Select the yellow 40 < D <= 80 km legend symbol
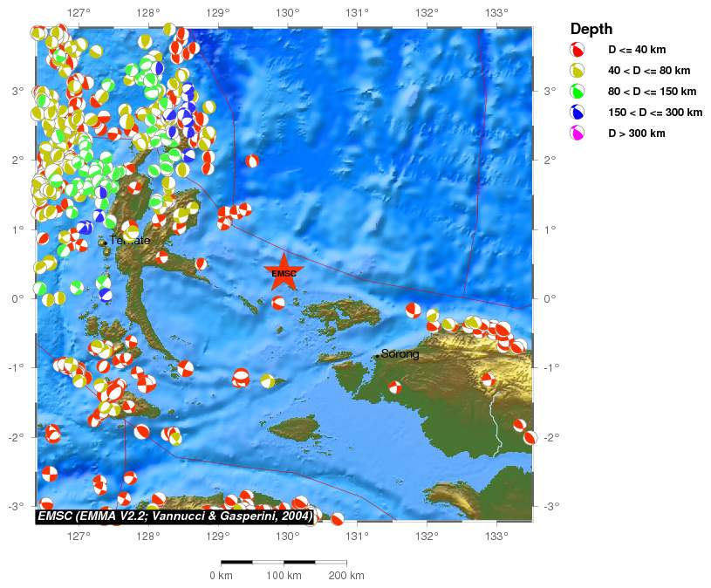The width and height of the screenshot is (711, 588). click(578, 71)
